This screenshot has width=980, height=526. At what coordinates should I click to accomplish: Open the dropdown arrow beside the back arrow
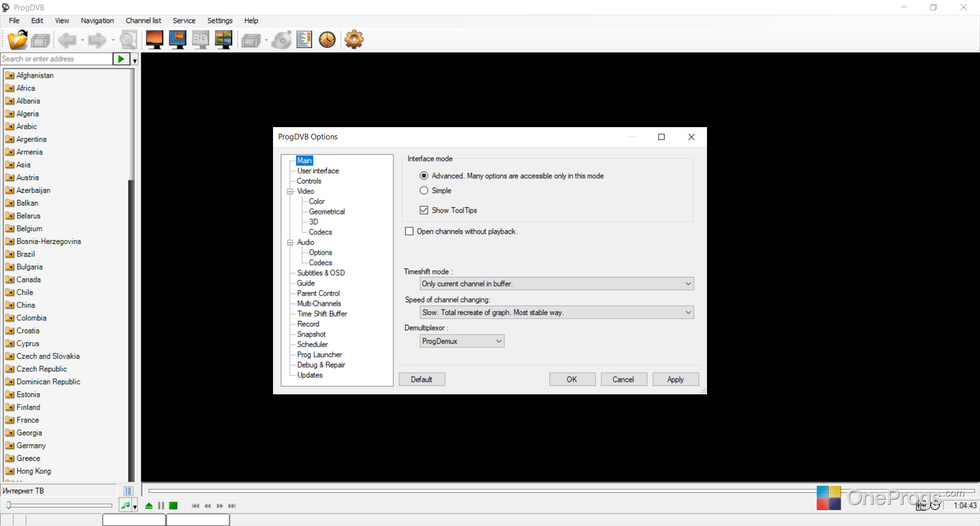click(82, 40)
